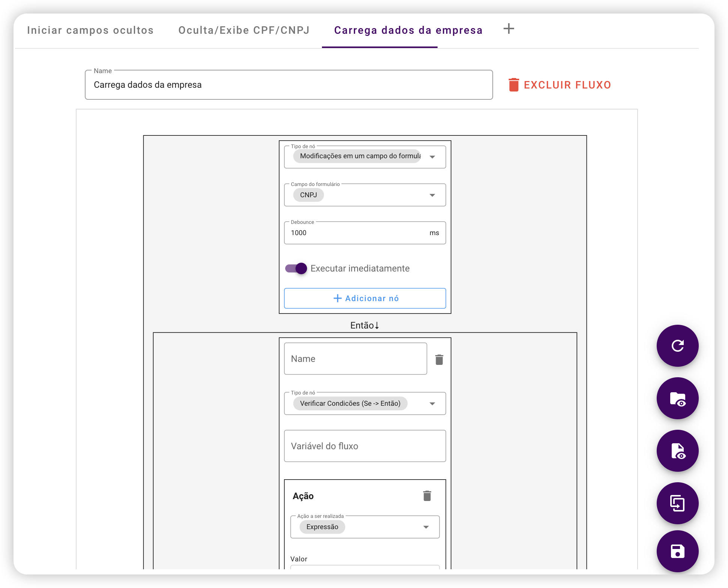Click the folder preview floating button
The height and width of the screenshot is (588, 728).
677,398
